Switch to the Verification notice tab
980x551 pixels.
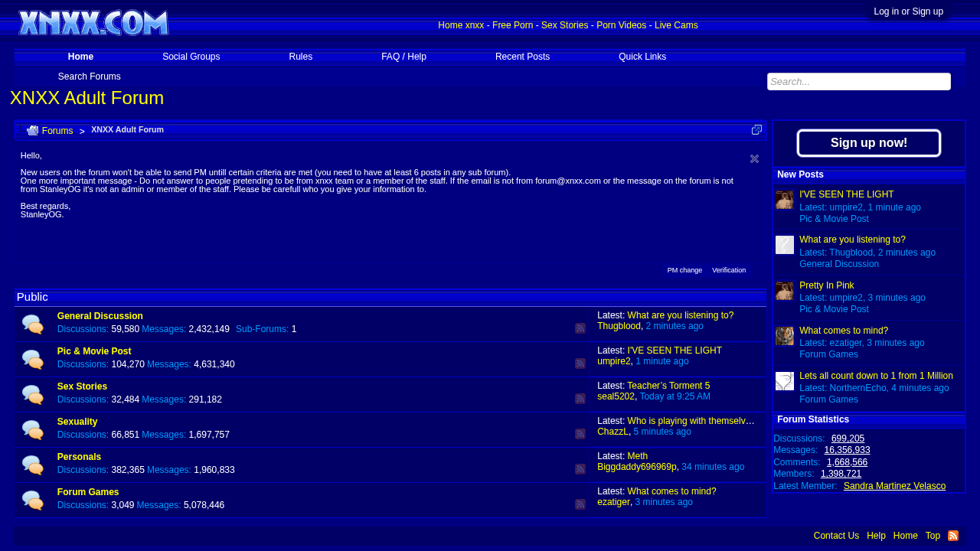click(x=729, y=270)
